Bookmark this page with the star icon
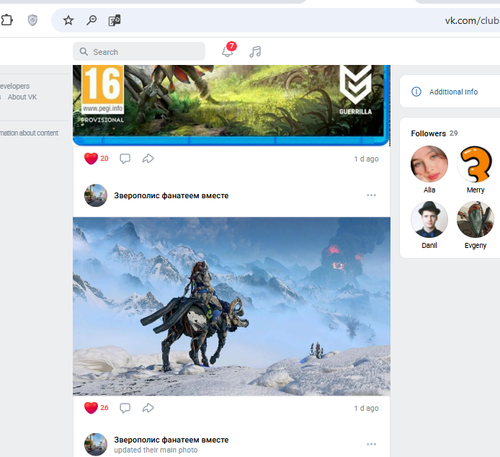This screenshot has height=457, width=500. [68, 20]
